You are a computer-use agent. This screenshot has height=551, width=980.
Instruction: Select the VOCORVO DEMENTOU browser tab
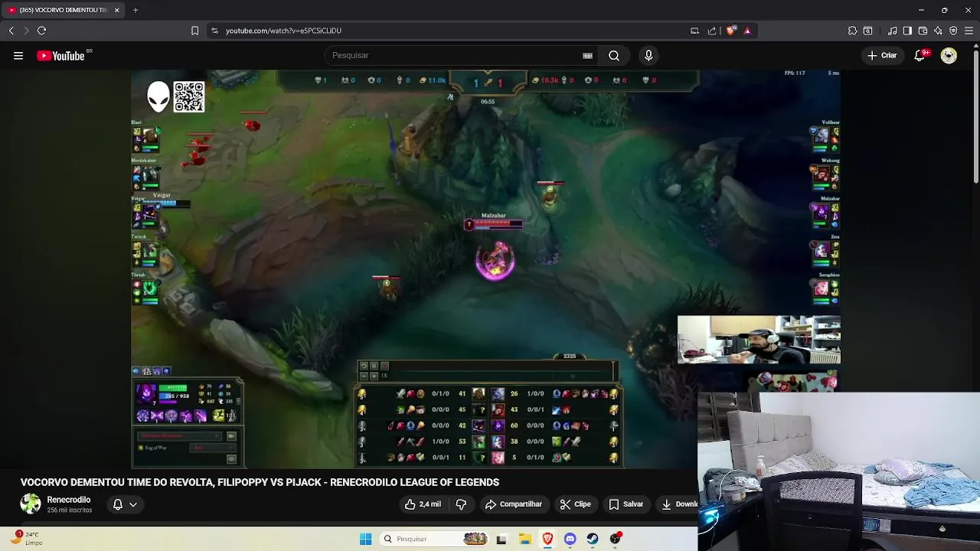point(61,10)
